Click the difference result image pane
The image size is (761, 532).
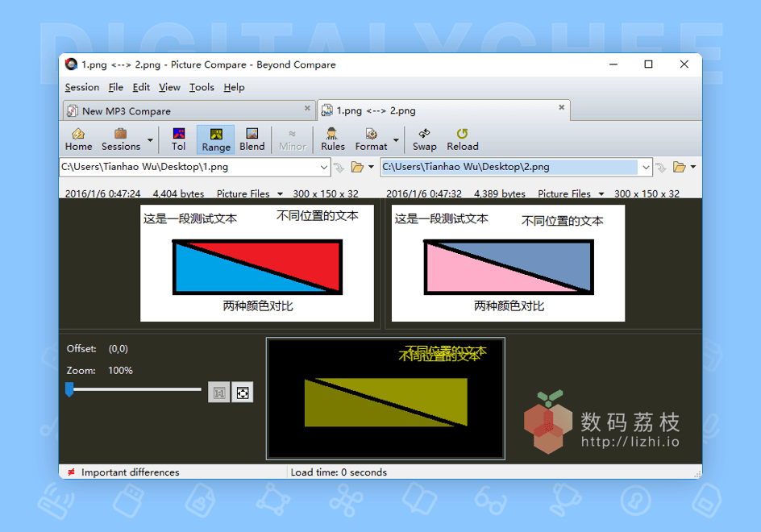(x=386, y=398)
